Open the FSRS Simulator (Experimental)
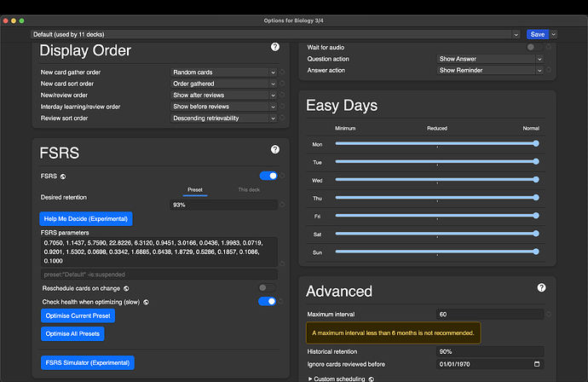 (87, 362)
